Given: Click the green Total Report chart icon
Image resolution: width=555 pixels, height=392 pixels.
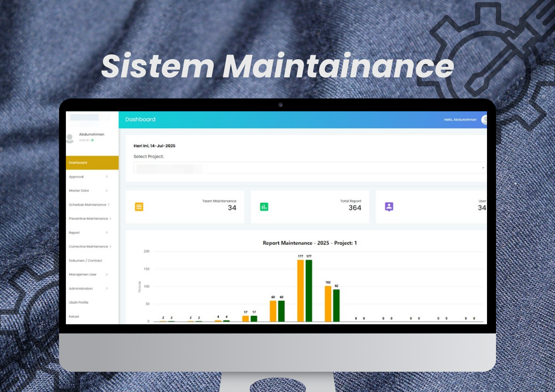Looking at the screenshot, I should click(x=264, y=207).
